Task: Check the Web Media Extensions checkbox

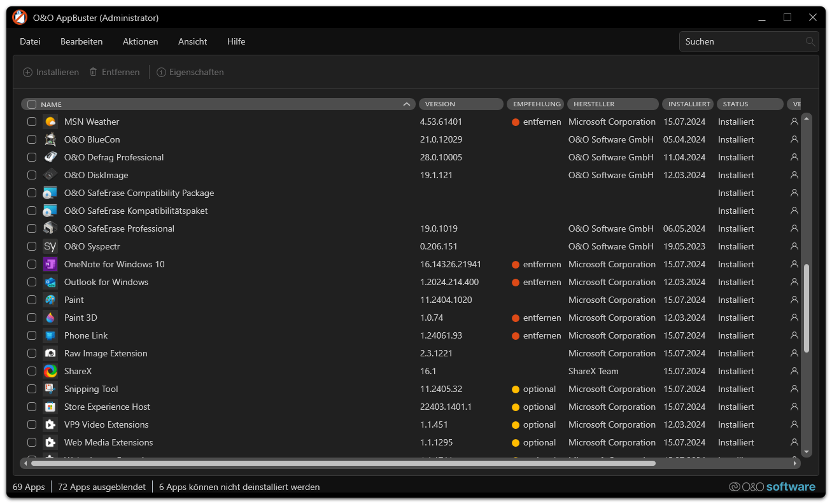Action: tap(32, 442)
